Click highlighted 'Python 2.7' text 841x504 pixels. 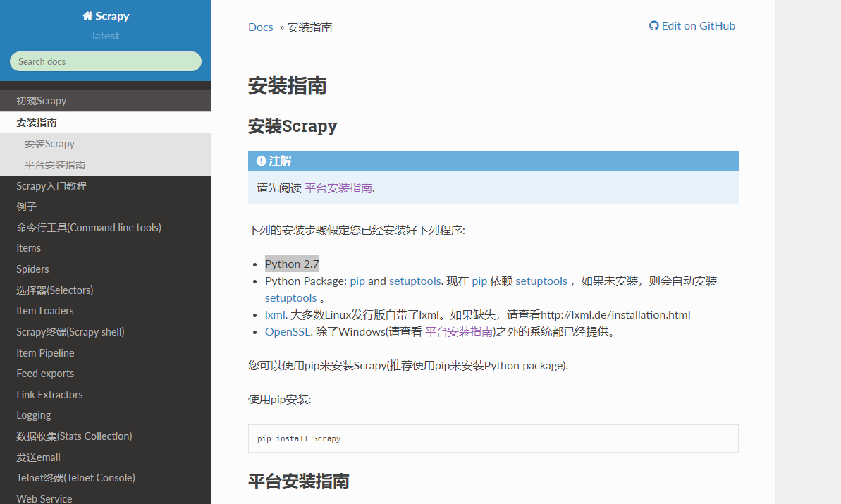coord(293,264)
